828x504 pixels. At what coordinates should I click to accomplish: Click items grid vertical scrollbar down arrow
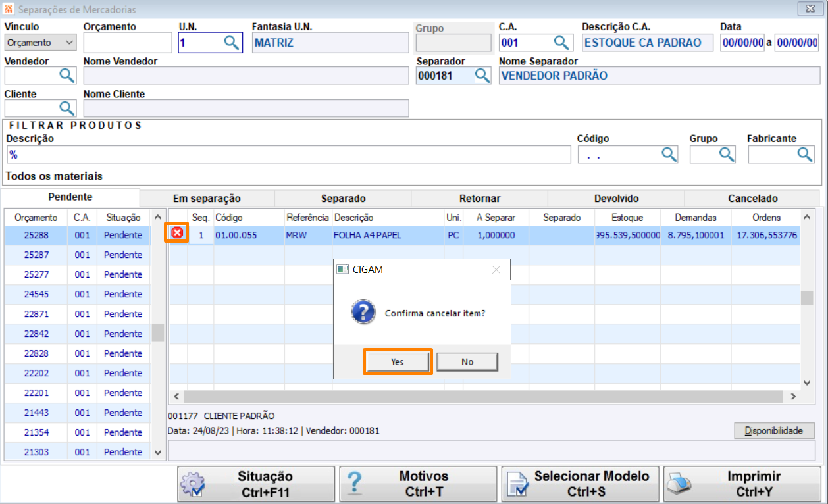[807, 382]
